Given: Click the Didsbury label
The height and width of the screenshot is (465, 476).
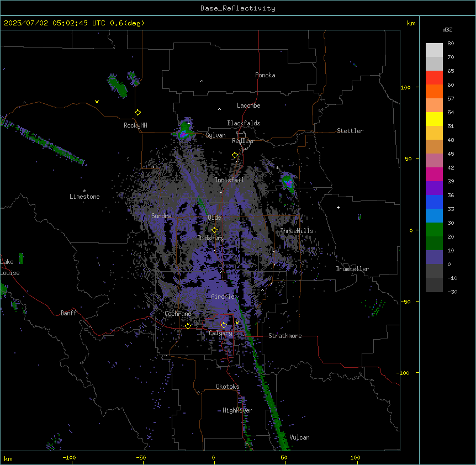Looking at the screenshot, I should [211, 238].
